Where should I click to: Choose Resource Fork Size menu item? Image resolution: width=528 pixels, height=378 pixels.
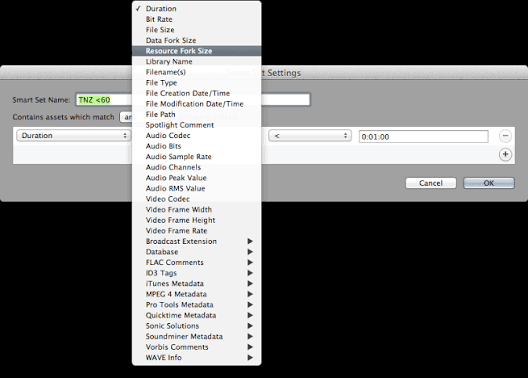pos(197,51)
